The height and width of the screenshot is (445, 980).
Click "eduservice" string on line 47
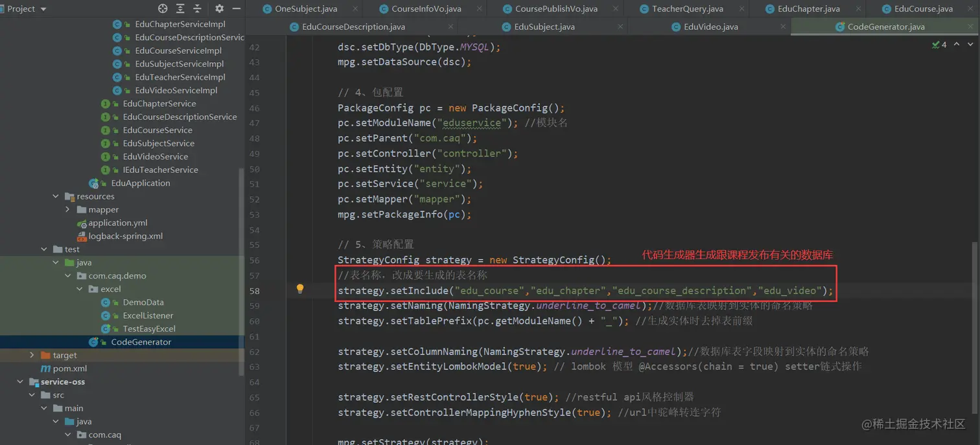coord(471,123)
